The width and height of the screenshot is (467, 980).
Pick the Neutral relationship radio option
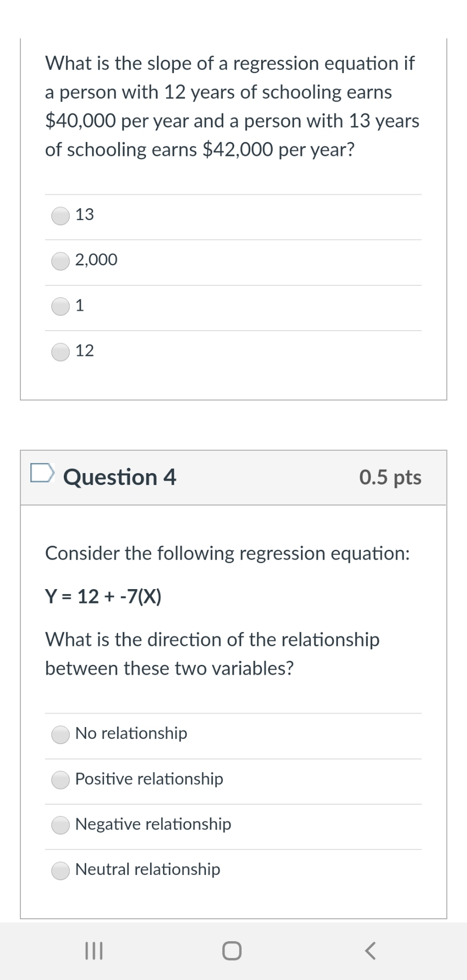(61, 870)
